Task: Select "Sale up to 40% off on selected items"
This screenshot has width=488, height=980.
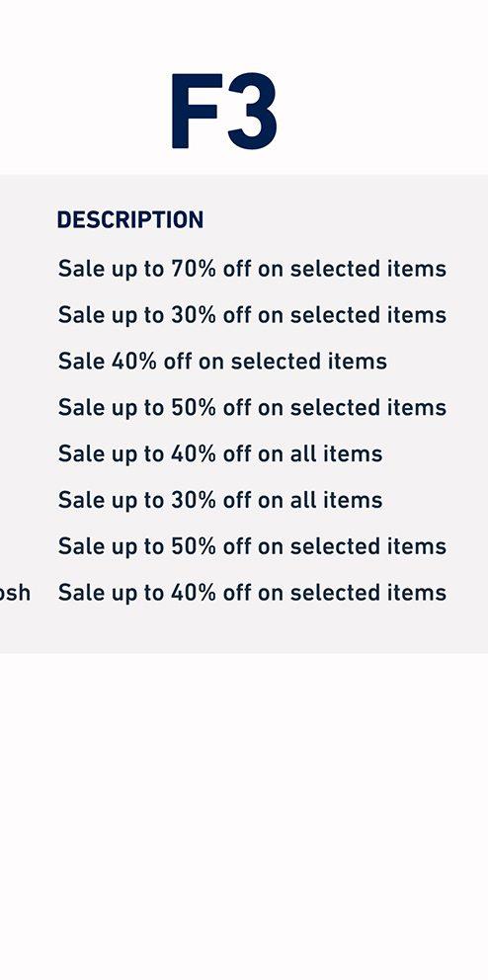Action: tap(252, 593)
